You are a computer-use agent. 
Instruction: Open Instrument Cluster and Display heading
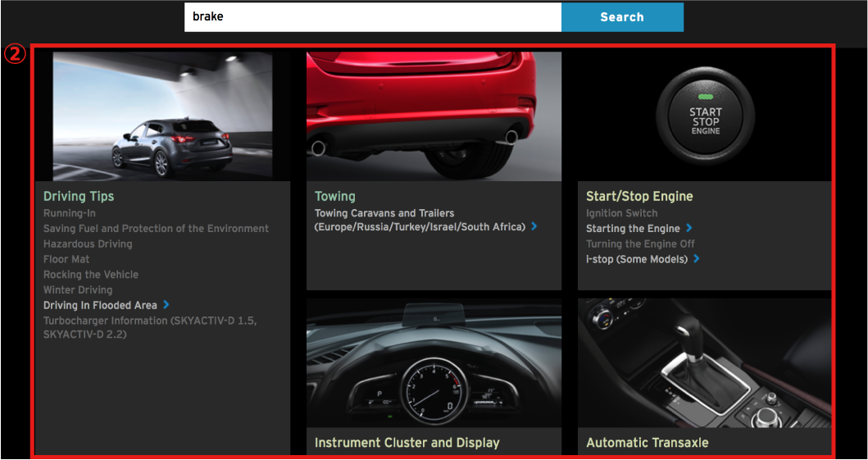click(x=407, y=443)
